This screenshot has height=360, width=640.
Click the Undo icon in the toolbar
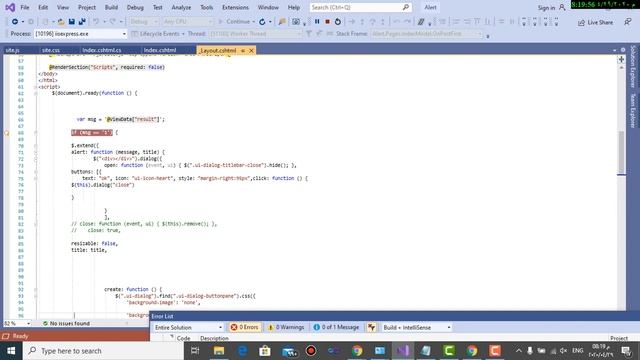[96, 22]
